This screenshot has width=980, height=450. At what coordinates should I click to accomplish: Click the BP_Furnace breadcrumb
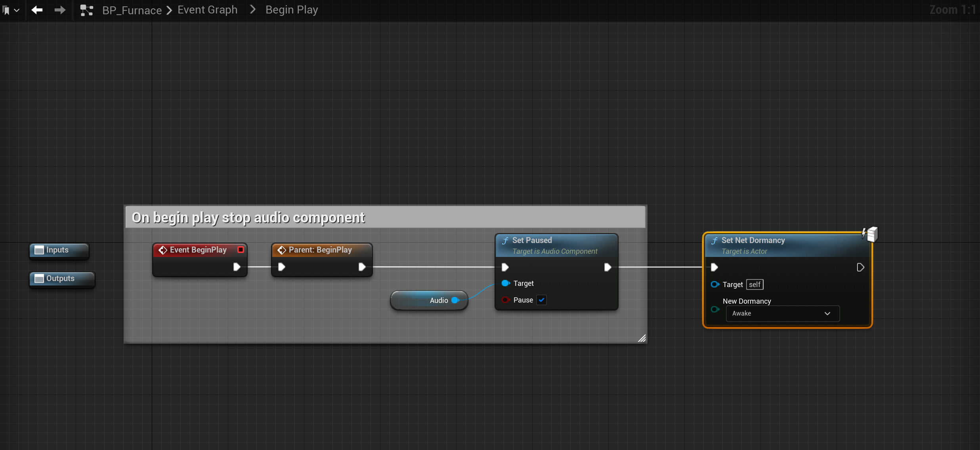click(x=132, y=10)
